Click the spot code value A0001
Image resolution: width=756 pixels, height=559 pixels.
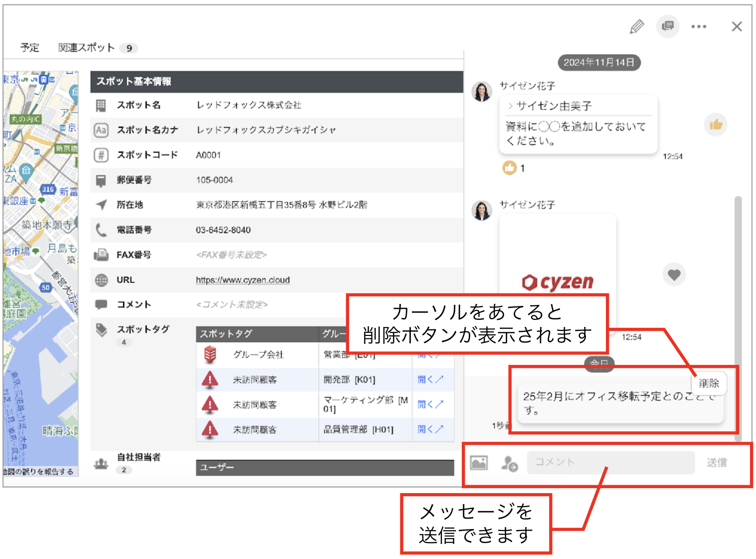[x=208, y=155]
